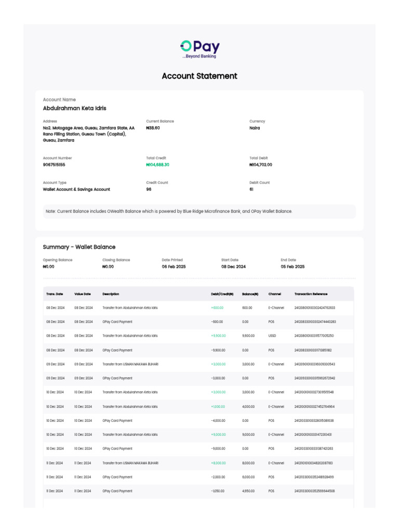Click the Account Statement heading
This screenshot has width=399, height=532.
tap(199, 76)
